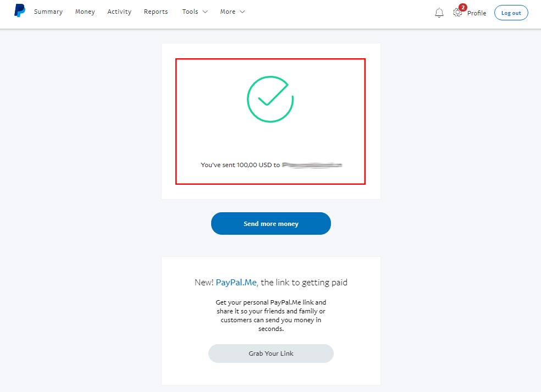The image size is (541, 392).
Task: View the notification badge showing 2
Action: click(463, 7)
